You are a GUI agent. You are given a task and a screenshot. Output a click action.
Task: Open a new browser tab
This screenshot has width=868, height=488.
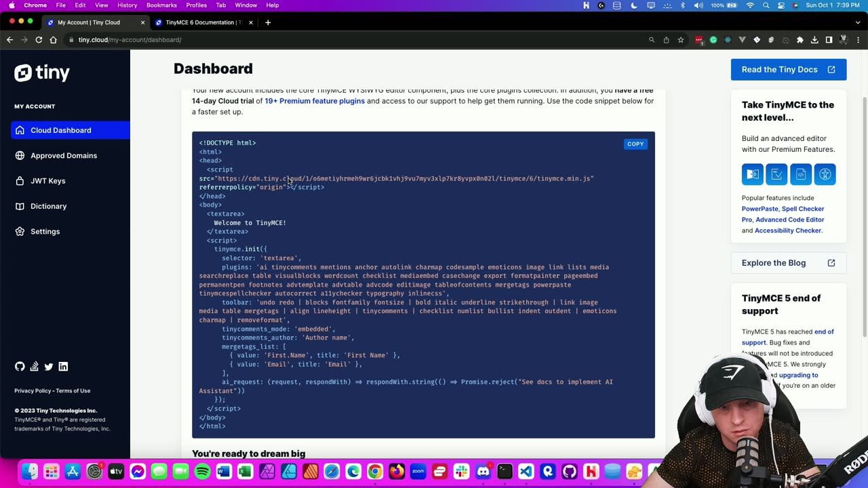click(268, 22)
